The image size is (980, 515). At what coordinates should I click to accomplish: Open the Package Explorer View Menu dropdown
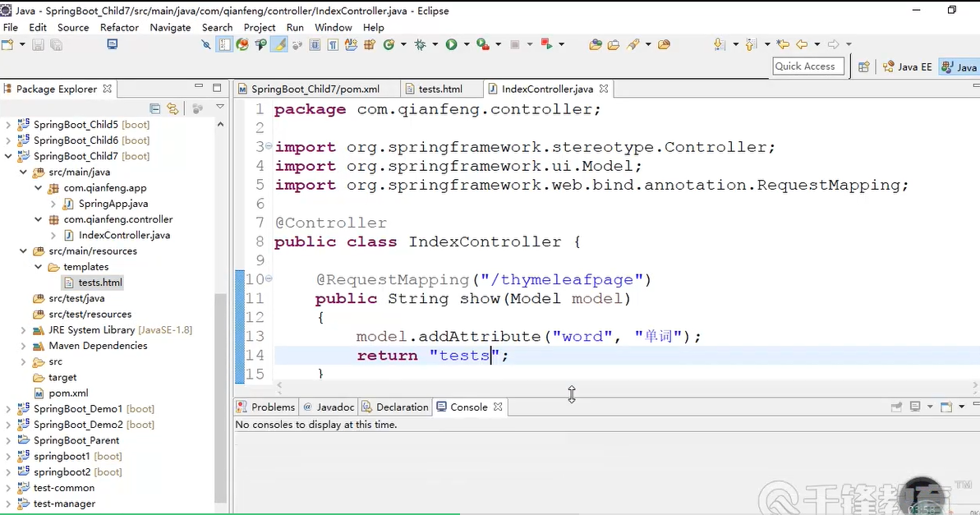pyautogui.click(x=220, y=108)
